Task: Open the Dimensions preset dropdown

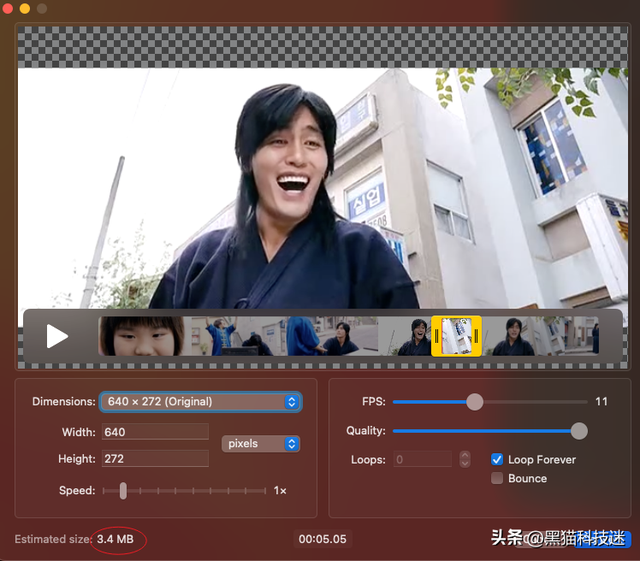Action: 200,402
